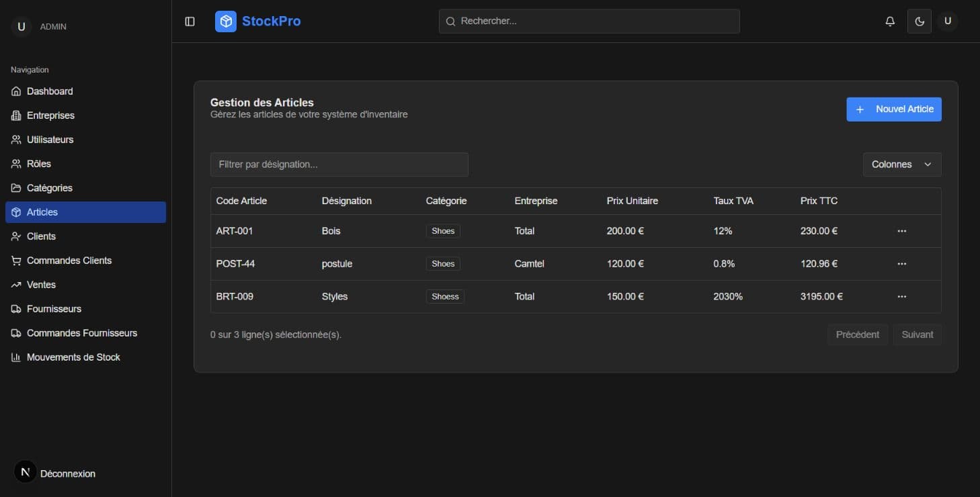This screenshot has height=497, width=980.
Task: Focus the Rechercher search field
Action: 589,21
